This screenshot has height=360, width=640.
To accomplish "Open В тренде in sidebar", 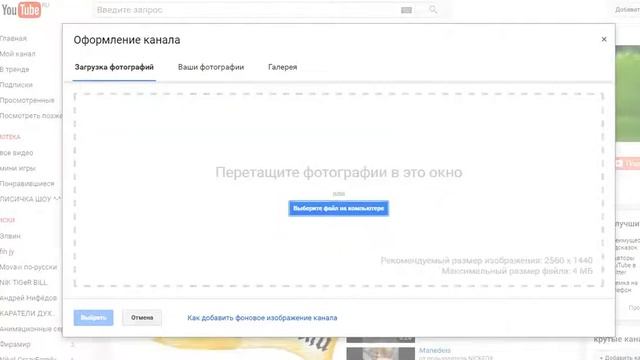I will [15, 69].
